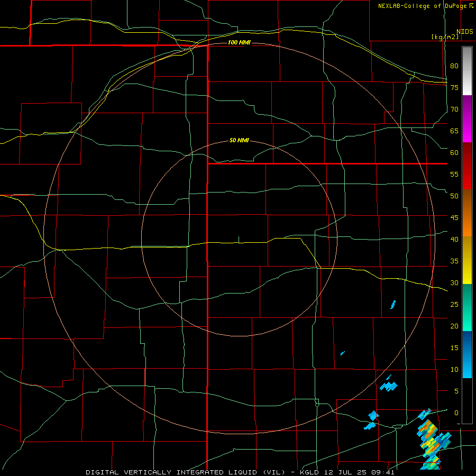The width and height of the screenshot is (476, 476).
Task: Click the "5" value on the color scale
Action: tap(456, 391)
